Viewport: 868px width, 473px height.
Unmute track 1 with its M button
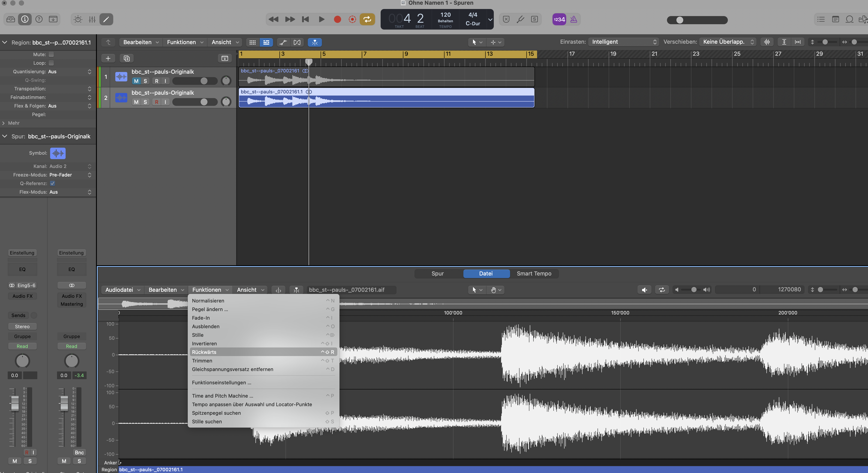point(136,81)
